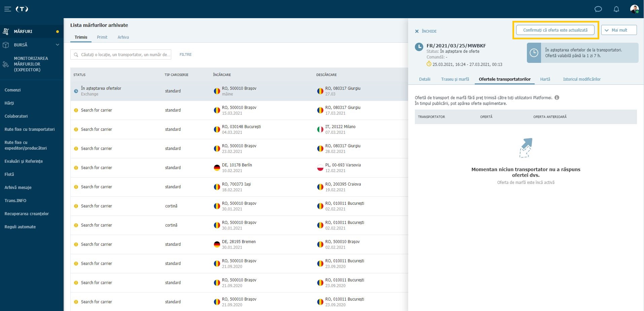The width and height of the screenshot is (644, 311).
Task: Open Rute fixe cu transportatori
Action: pos(30,129)
